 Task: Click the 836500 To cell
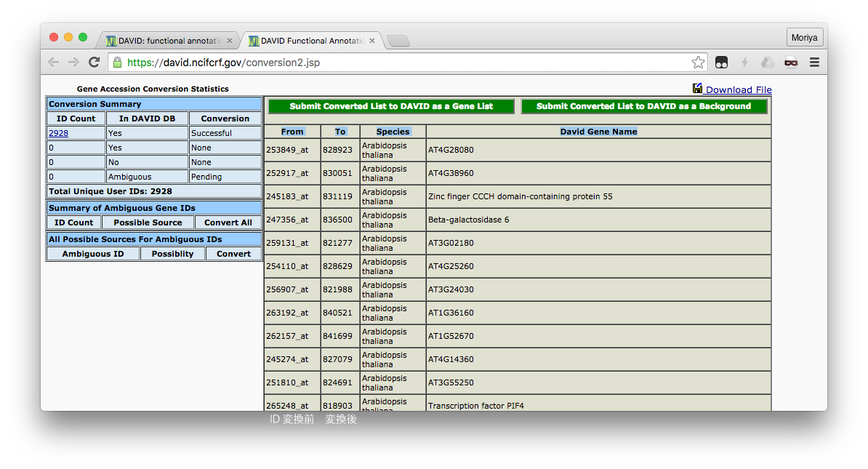340,220
